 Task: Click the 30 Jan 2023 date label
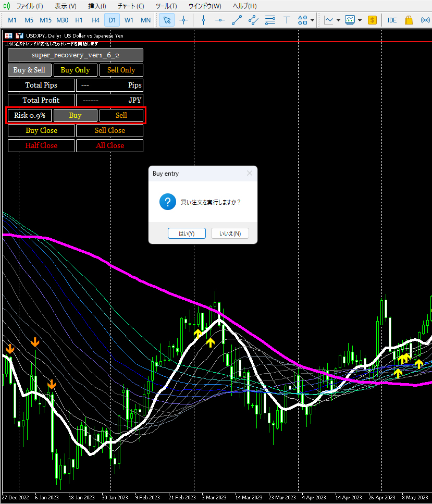tap(115, 498)
